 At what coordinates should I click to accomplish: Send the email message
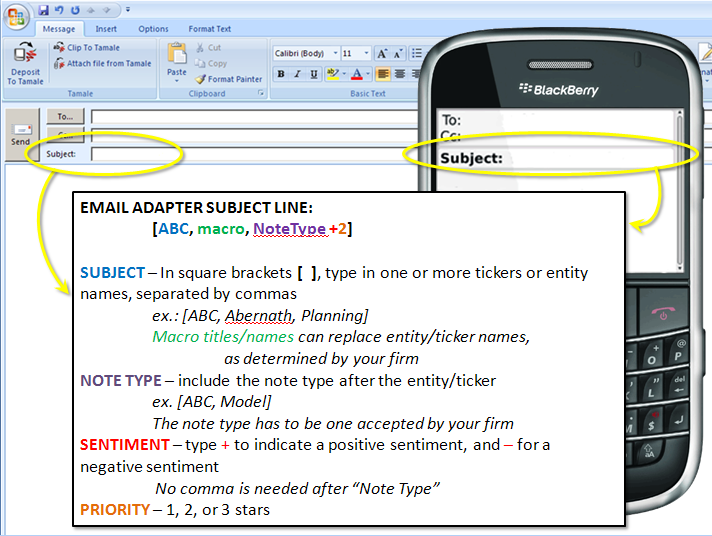(22, 134)
